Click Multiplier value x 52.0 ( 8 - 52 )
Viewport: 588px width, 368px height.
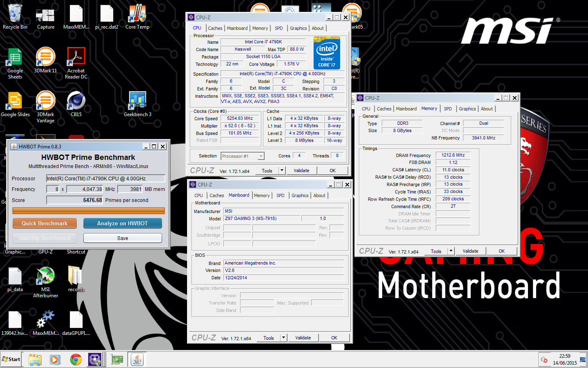pos(240,126)
